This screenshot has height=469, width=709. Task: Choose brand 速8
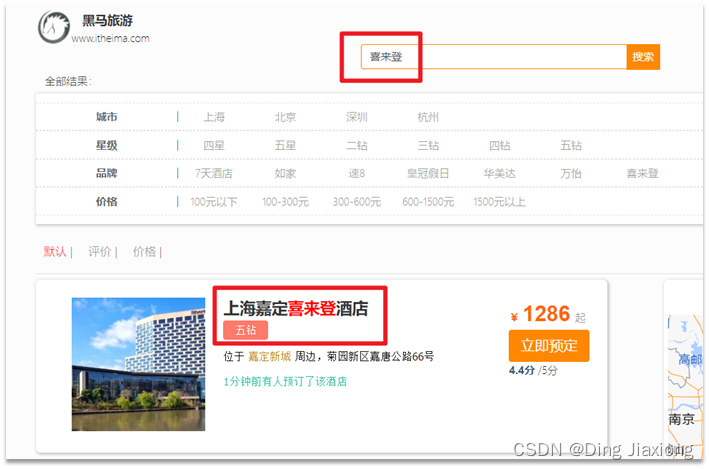357,173
